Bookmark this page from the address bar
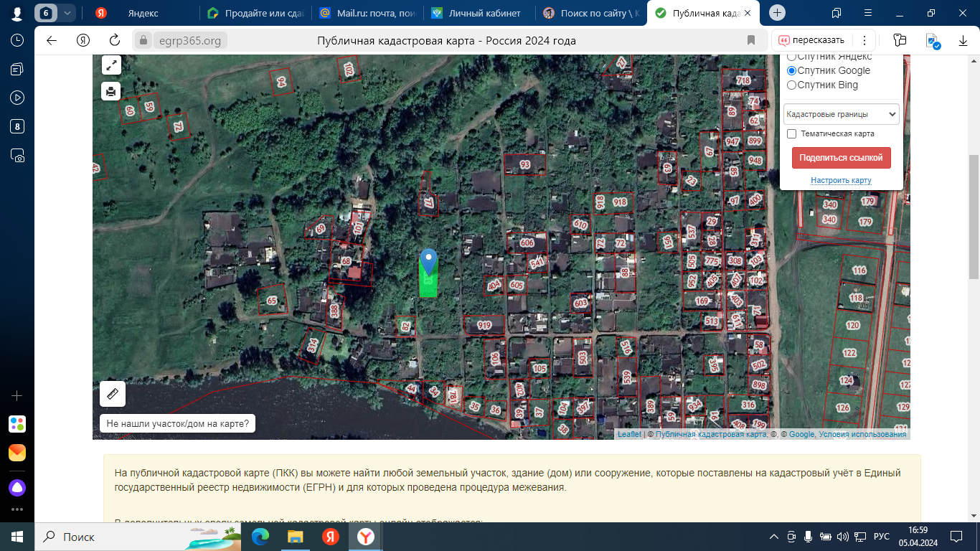 [751, 40]
